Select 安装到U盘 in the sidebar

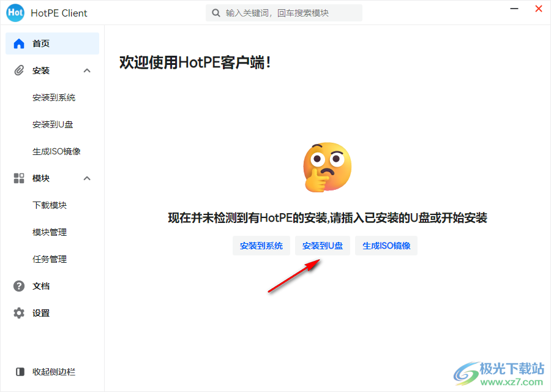coord(53,124)
